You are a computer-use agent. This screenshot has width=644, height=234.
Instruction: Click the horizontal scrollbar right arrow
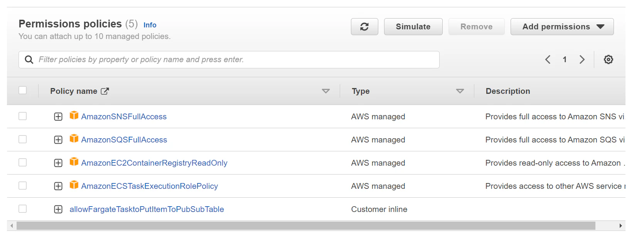click(620, 226)
